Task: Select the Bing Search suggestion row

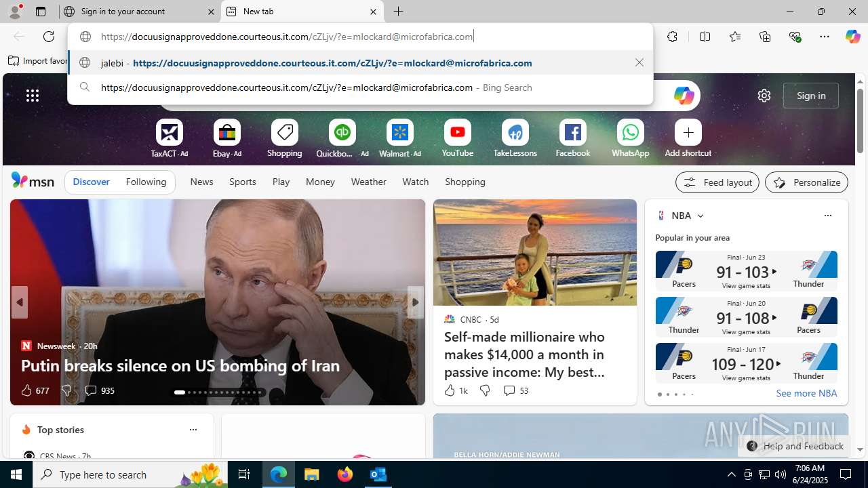Action: coord(360,87)
